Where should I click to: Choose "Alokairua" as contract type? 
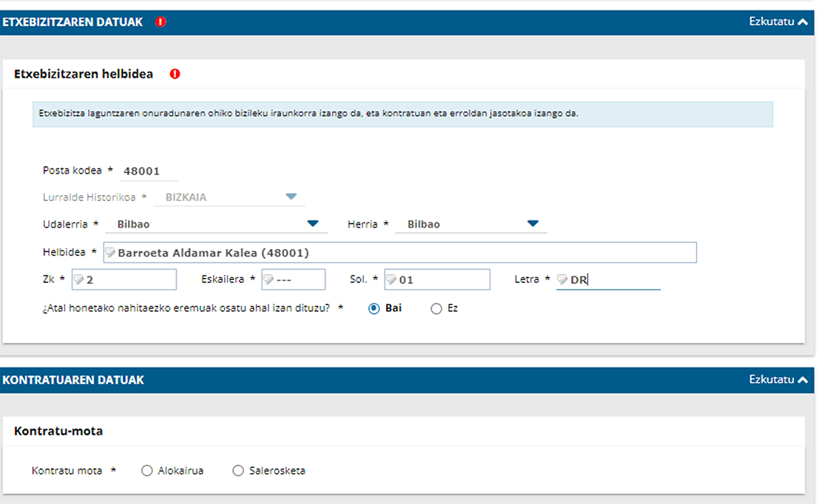tap(146, 470)
